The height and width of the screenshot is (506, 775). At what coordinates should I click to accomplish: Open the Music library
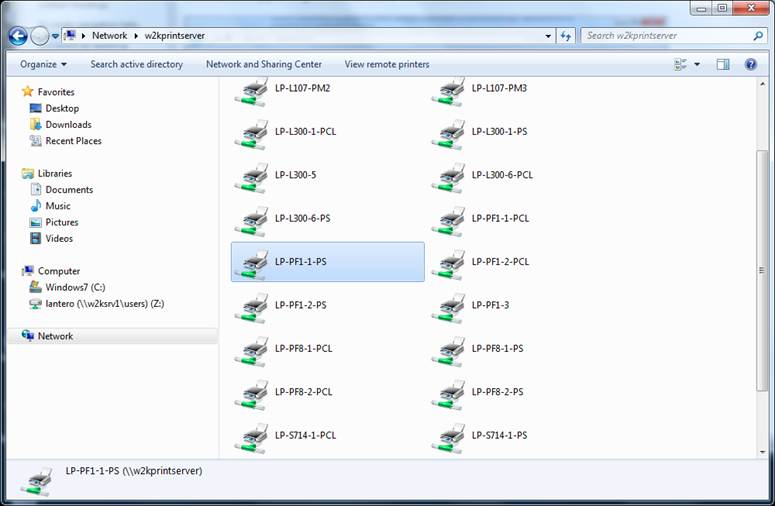pyautogui.click(x=50, y=206)
